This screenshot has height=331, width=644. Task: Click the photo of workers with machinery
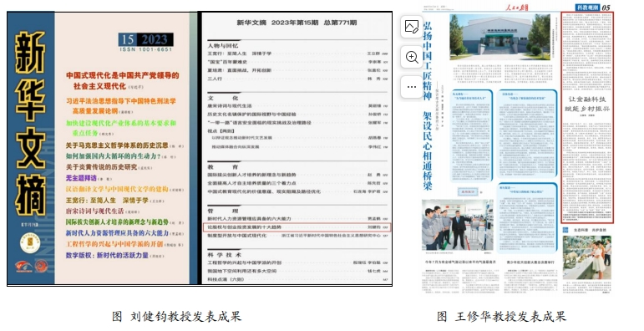(x=458, y=226)
